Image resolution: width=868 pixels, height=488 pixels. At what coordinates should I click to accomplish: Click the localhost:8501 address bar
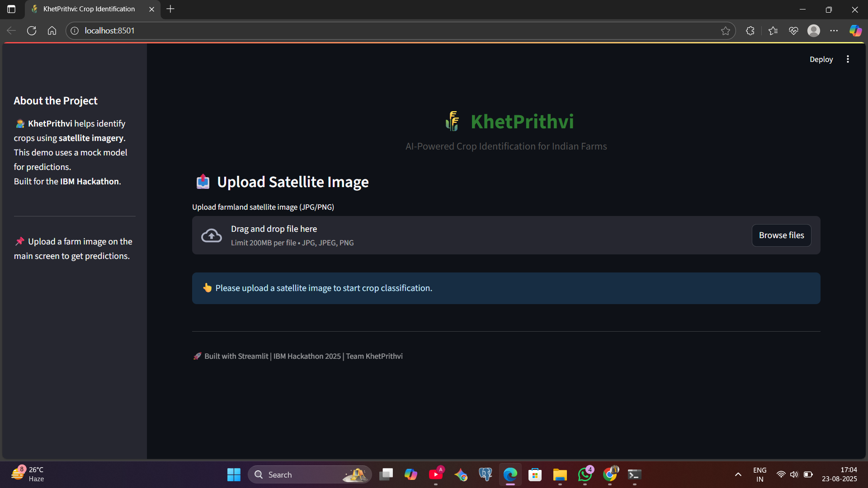362,31
